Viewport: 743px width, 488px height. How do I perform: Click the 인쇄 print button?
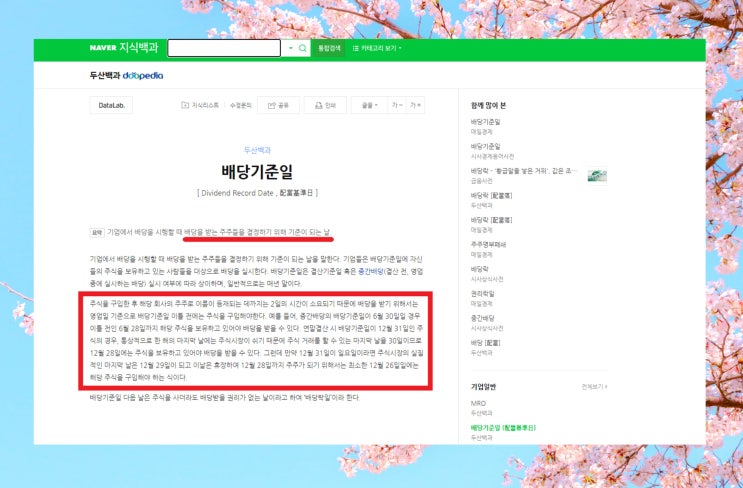[325, 105]
